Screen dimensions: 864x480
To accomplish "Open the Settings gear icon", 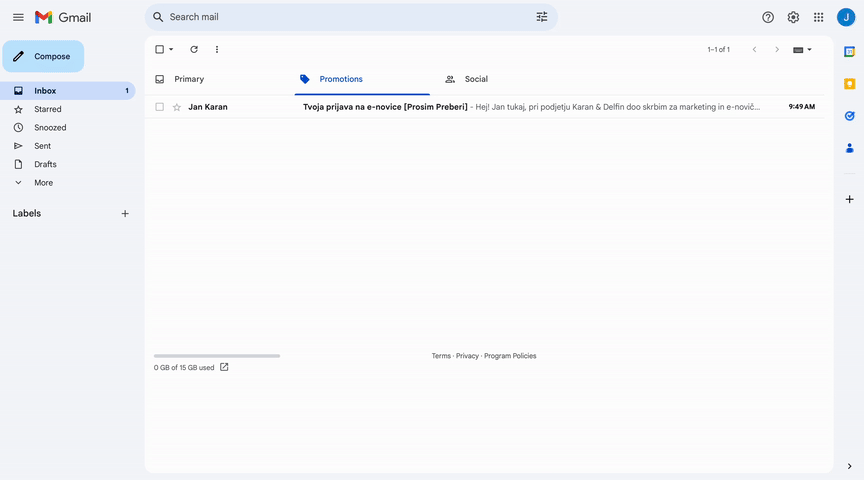I will coord(793,18).
